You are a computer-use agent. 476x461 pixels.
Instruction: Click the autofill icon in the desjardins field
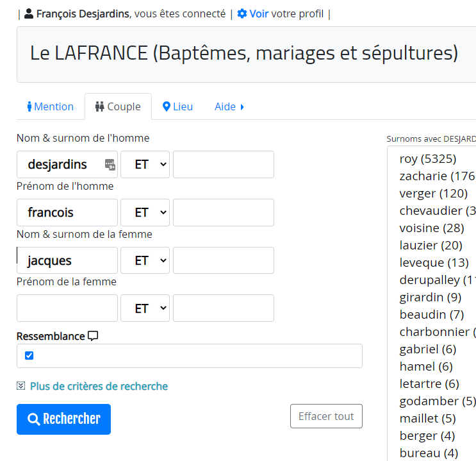[x=110, y=164]
